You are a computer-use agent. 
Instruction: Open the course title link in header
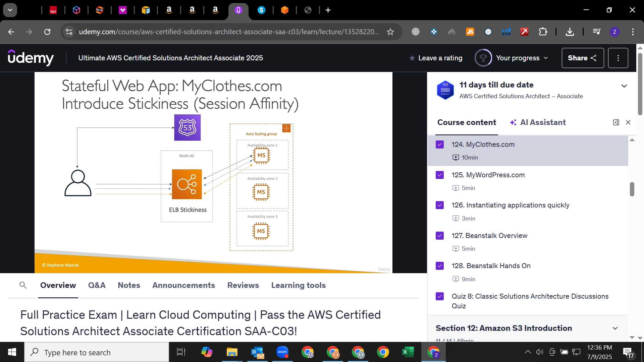[170, 58]
